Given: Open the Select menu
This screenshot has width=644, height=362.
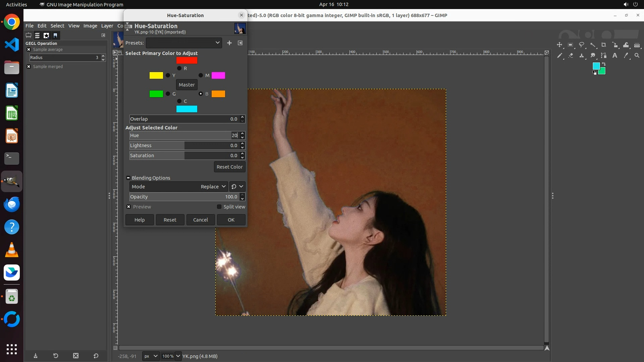Looking at the screenshot, I should [x=57, y=26].
